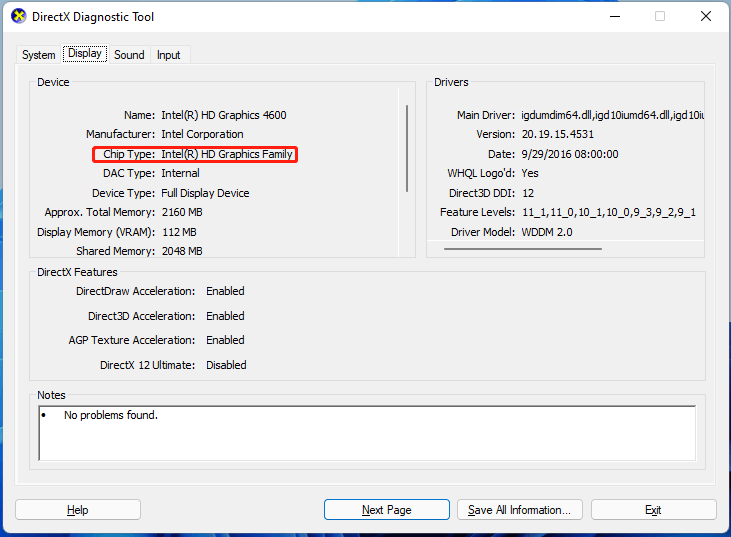The image size is (731, 537).
Task: Click the driver date '9/29/2016 08:00:00'
Action: pos(570,154)
